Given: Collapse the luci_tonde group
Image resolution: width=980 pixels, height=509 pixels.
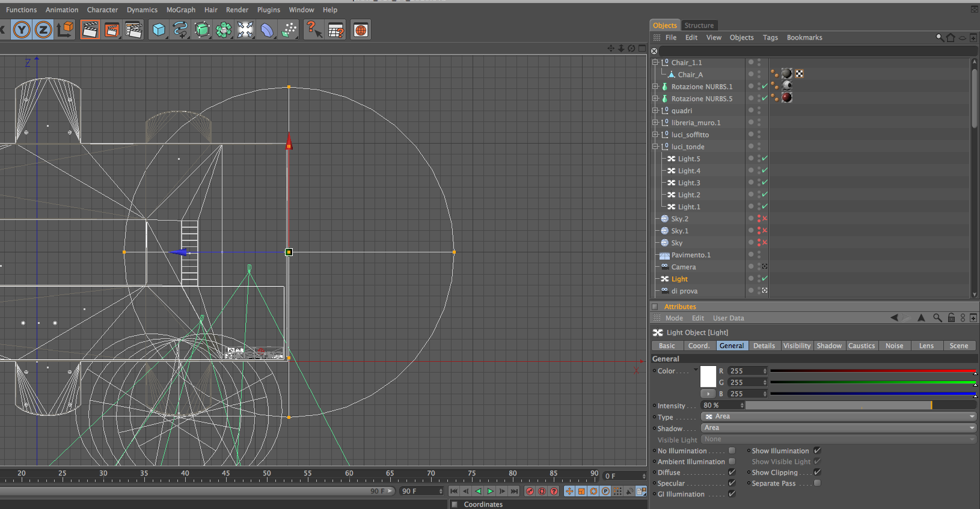Looking at the screenshot, I should [x=655, y=147].
